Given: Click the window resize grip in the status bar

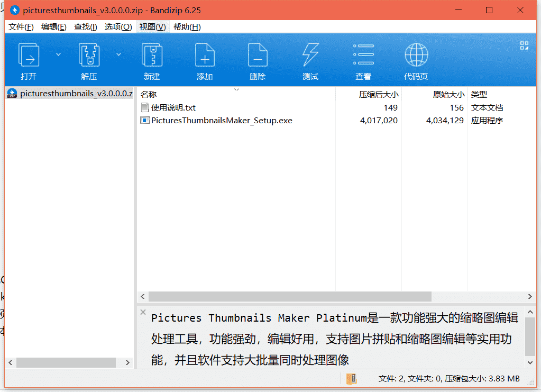Looking at the screenshot, I should click(x=531, y=382).
